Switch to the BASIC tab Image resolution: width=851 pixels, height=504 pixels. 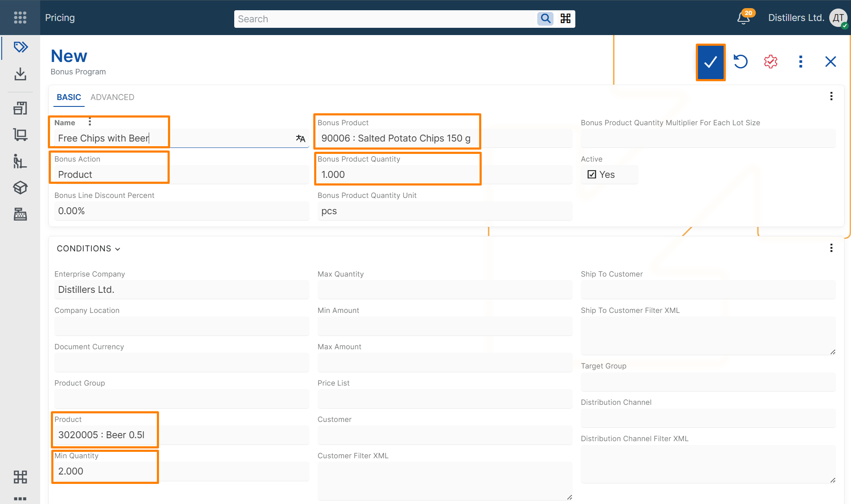point(69,97)
